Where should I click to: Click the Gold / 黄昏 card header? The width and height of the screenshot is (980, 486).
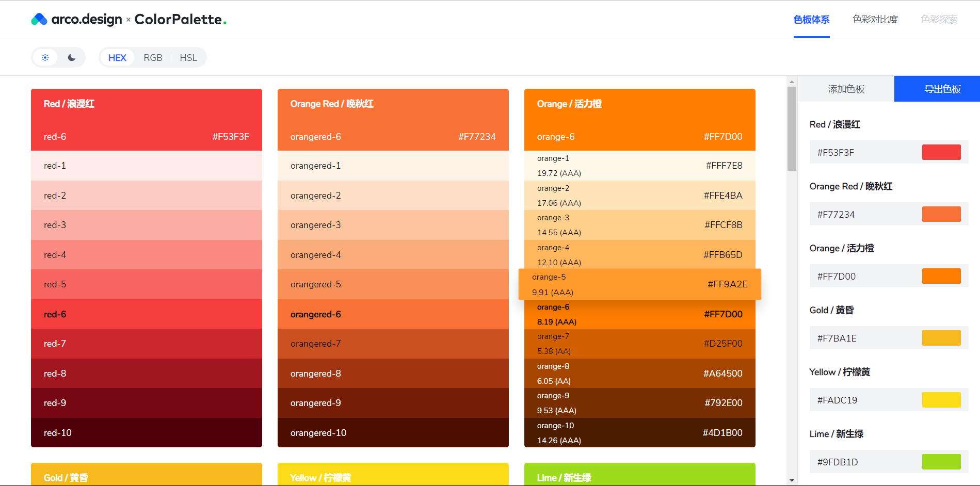click(147, 475)
